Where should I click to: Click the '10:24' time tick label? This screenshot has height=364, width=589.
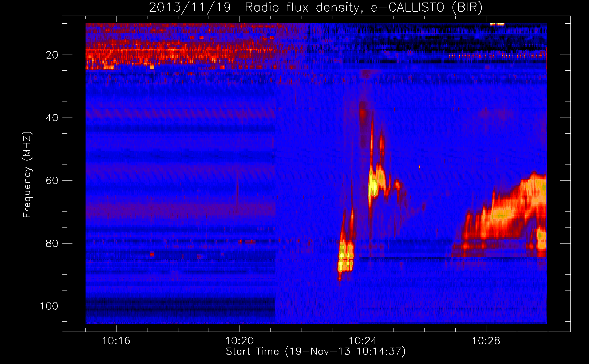click(363, 341)
